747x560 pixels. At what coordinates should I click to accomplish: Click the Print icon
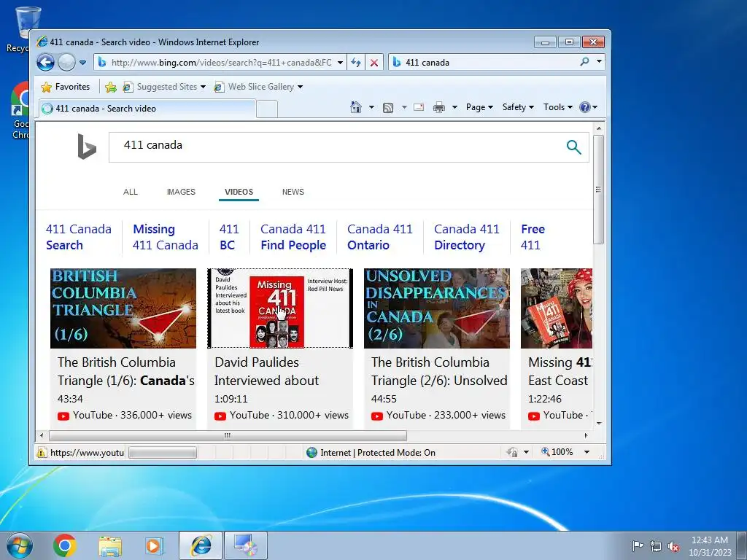pyautogui.click(x=438, y=107)
